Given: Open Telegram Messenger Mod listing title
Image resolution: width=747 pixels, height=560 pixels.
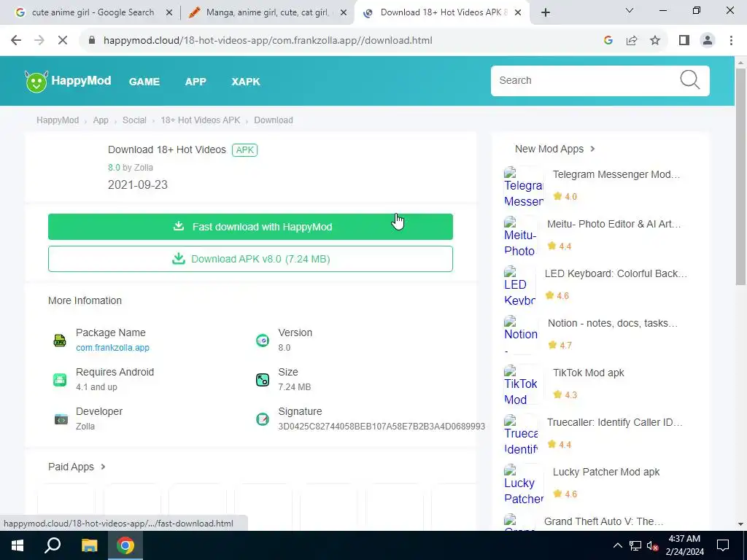Looking at the screenshot, I should [x=616, y=174].
